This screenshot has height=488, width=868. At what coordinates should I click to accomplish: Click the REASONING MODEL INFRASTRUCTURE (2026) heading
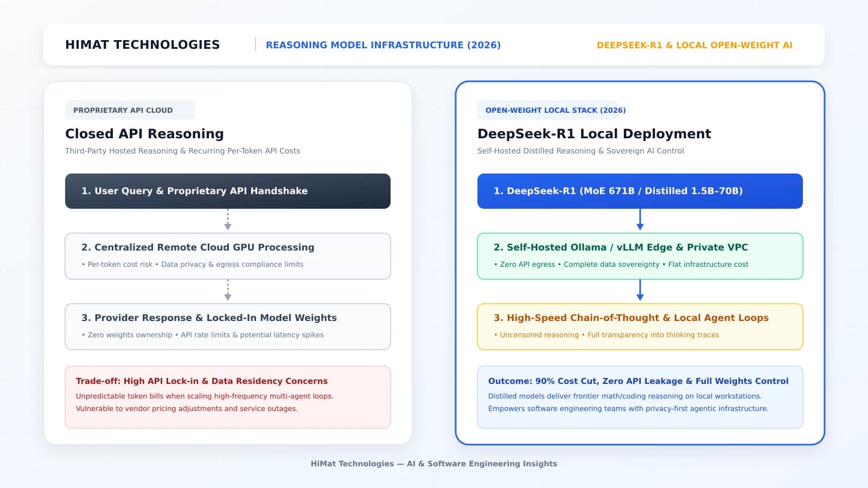[x=383, y=45]
